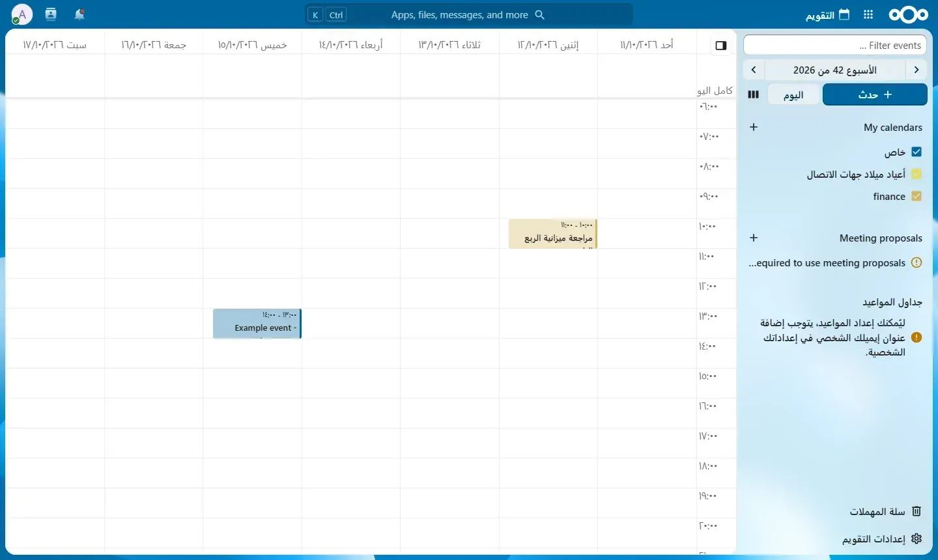Open the مراجعة ميزانية الربع event
This screenshot has height=560, width=938.
(x=553, y=234)
